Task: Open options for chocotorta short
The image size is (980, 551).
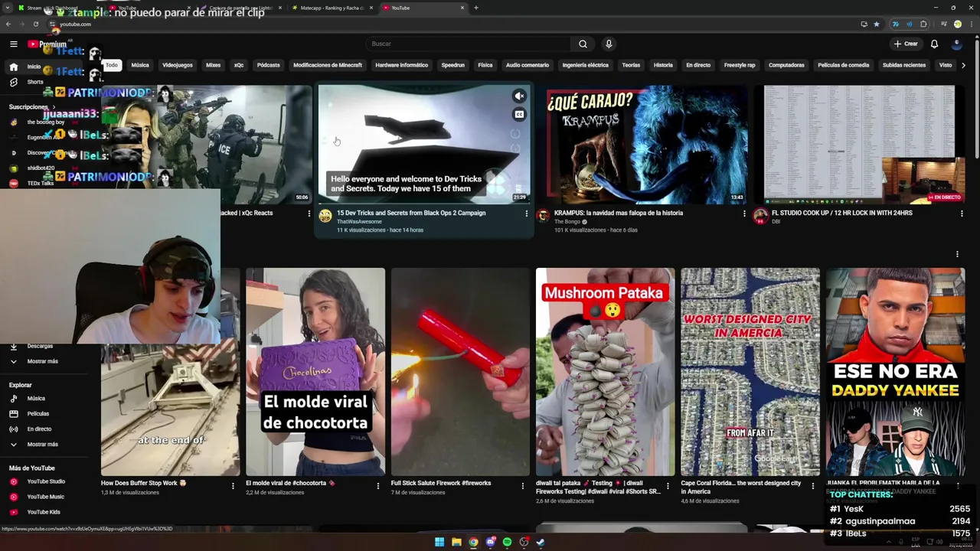Action: [377, 485]
